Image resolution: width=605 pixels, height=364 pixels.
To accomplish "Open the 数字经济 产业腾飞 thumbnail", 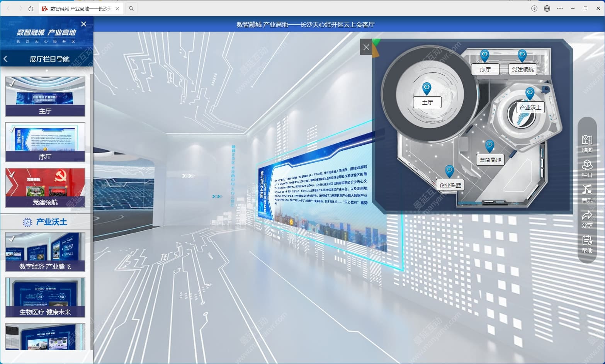I will click(x=45, y=252).
